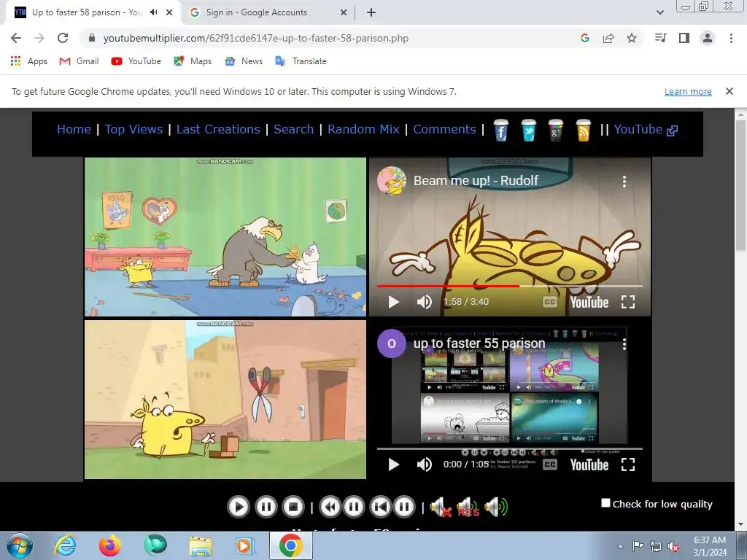Open the external YouTube link in site menu
Screen dimensions: 747x560
pyautogui.click(x=646, y=130)
